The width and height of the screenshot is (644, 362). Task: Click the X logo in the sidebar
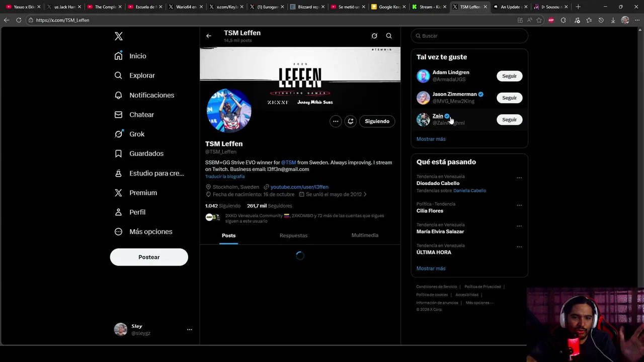tap(119, 36)
